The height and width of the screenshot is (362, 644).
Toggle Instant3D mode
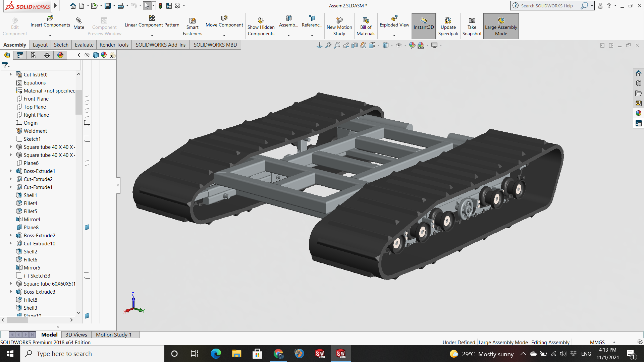(424, 26)
